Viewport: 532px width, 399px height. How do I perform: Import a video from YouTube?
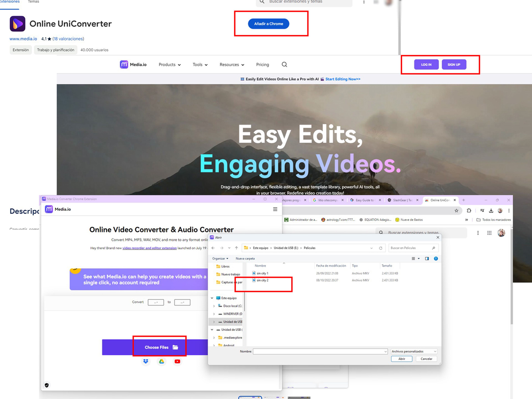tap(177, 361)
